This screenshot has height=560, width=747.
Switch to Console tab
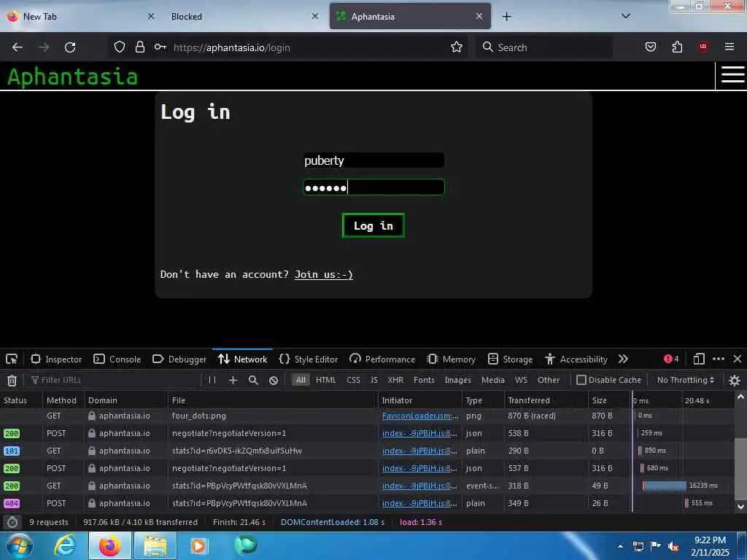pos(117,359)
